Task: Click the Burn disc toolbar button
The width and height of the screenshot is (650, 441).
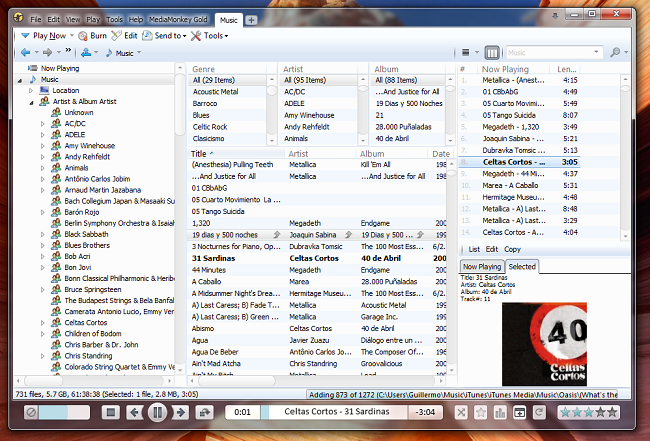Action: pos(92,36)
